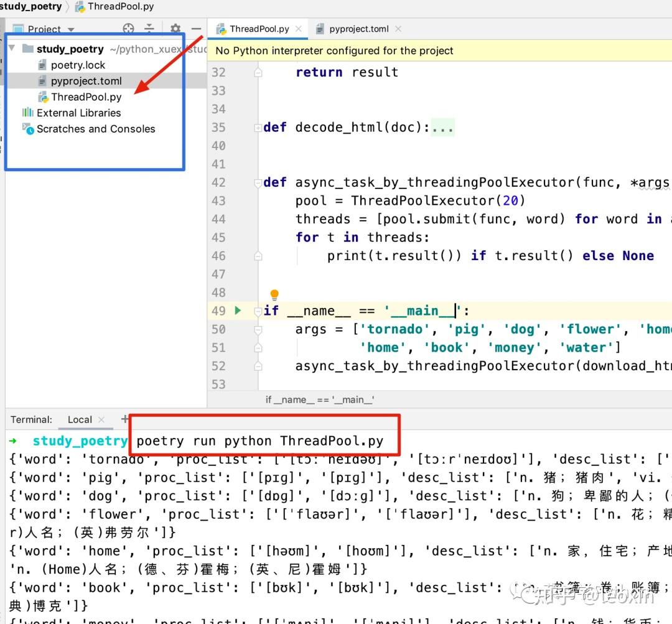This screenshot has width=672, height=624.
Task: Expand the folded decode_html function
Action: click(258, 128)
